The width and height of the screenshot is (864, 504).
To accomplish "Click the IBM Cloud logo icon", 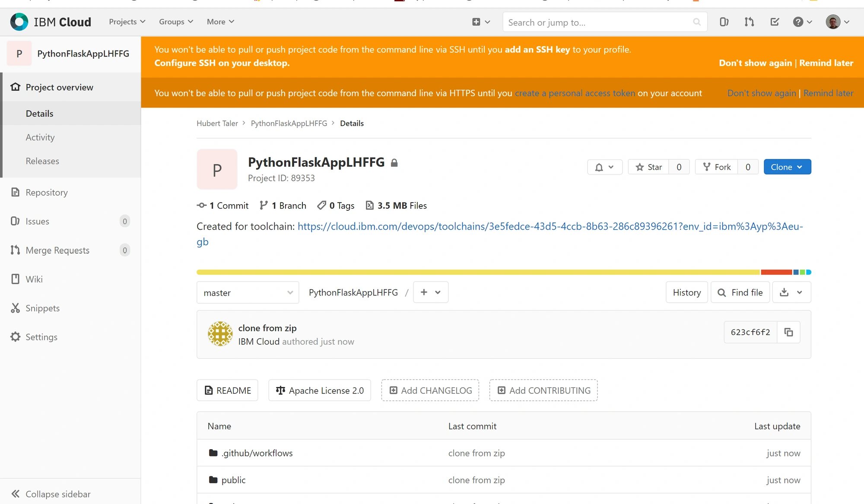I will point(19,22).
